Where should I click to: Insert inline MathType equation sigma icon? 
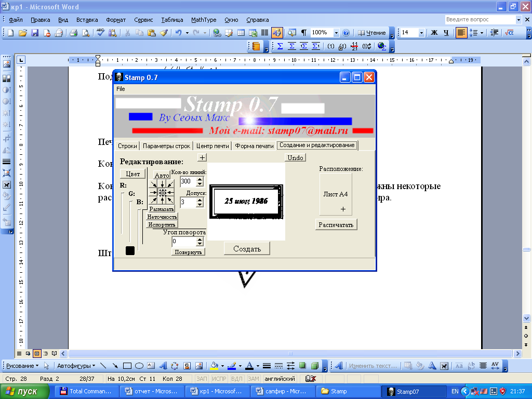(x=280, y=46)
